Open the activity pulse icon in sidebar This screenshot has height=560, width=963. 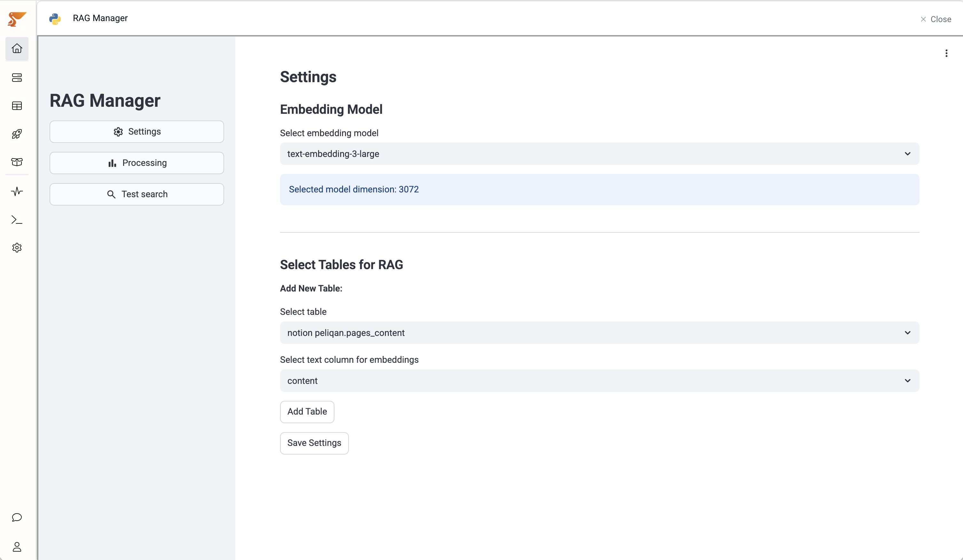tap(17, 191)
